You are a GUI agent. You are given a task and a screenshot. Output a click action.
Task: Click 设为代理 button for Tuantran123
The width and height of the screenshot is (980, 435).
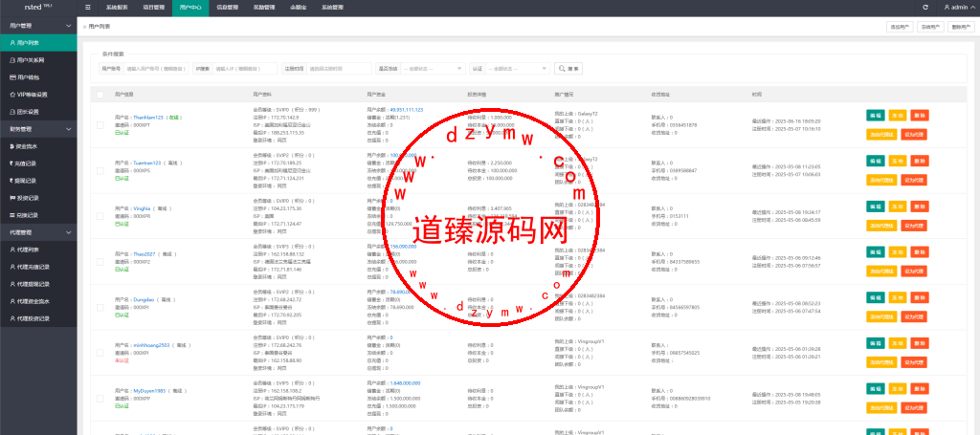[914, 180]
